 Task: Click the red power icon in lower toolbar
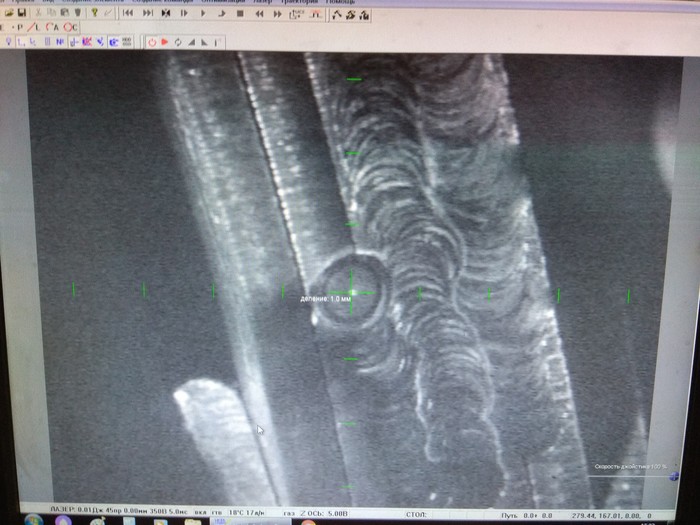(152, 42)
